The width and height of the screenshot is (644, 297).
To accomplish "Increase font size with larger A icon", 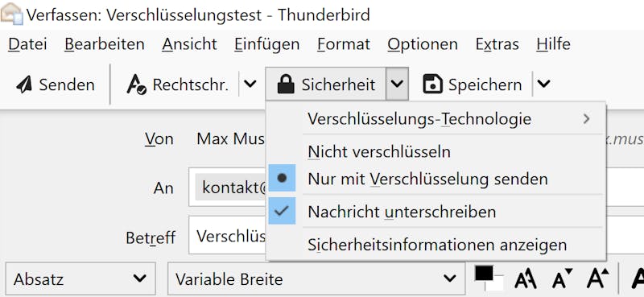I will [597, 278].
